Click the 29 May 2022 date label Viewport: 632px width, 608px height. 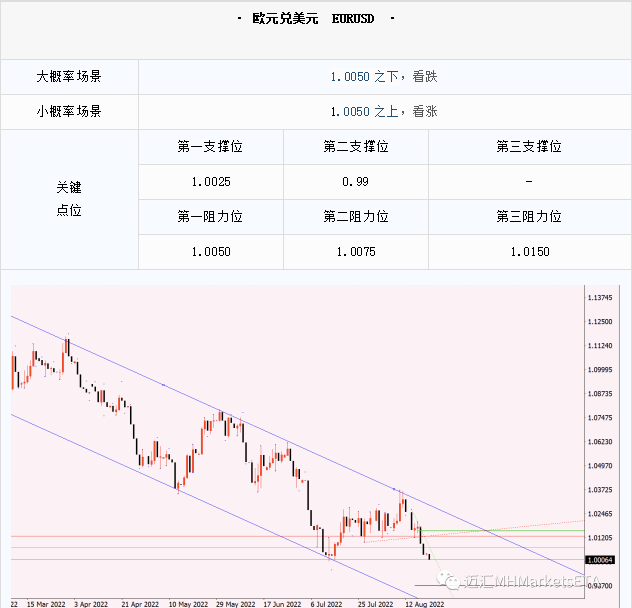point(235,604)
